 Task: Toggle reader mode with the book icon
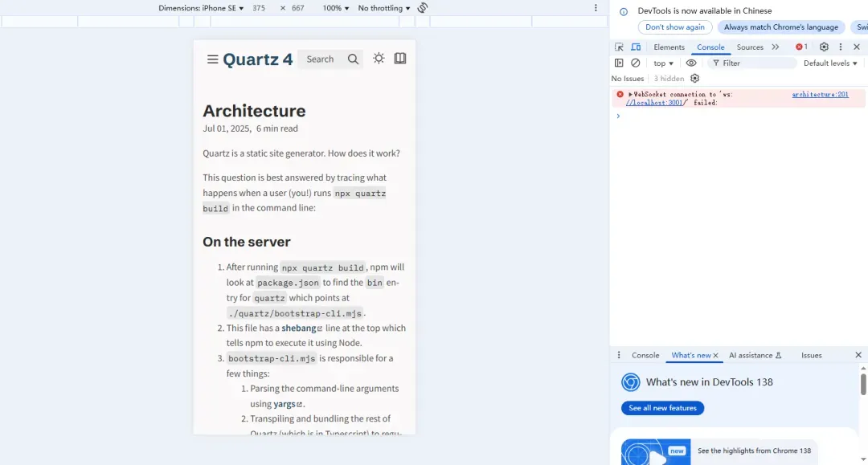point(400,58)
